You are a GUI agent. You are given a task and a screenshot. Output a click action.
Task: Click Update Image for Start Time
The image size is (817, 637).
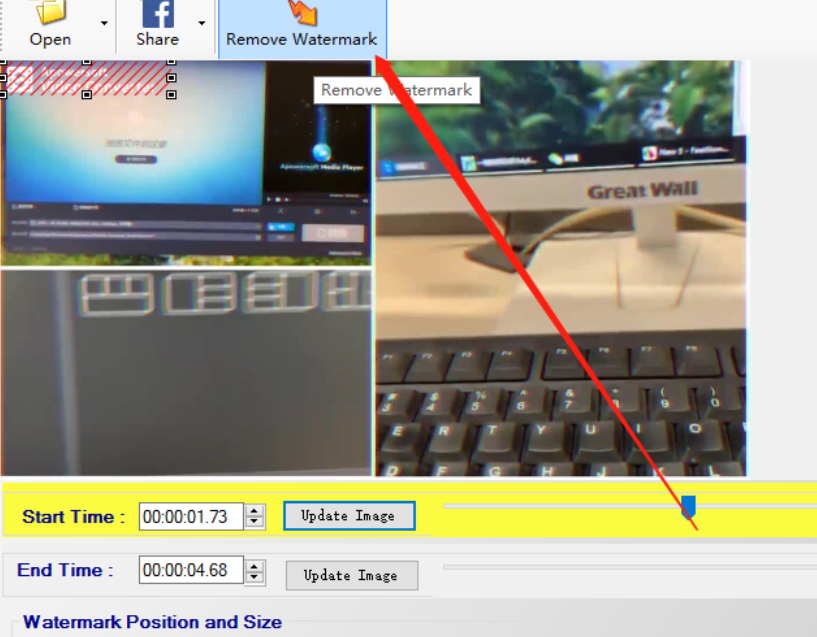(x=349, y=516)
